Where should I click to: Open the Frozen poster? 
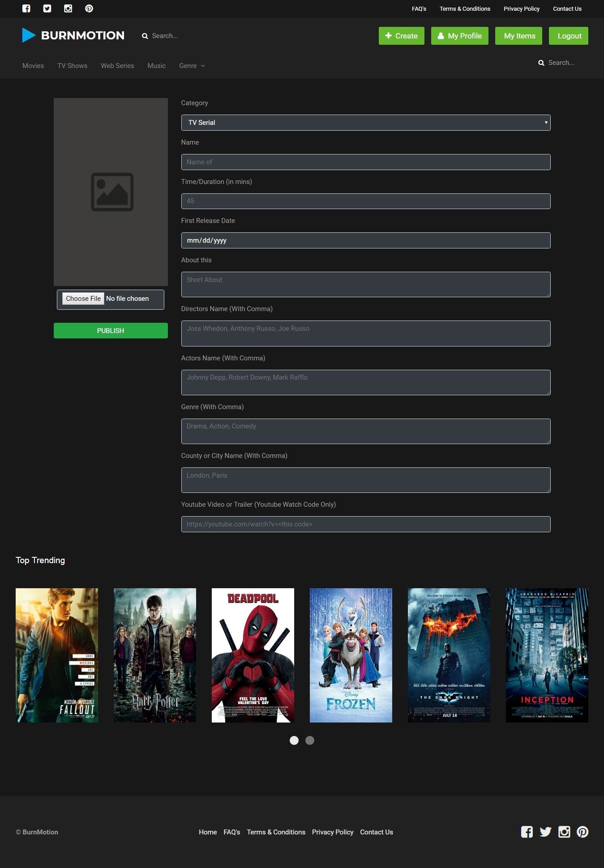[x=351, y=655]
